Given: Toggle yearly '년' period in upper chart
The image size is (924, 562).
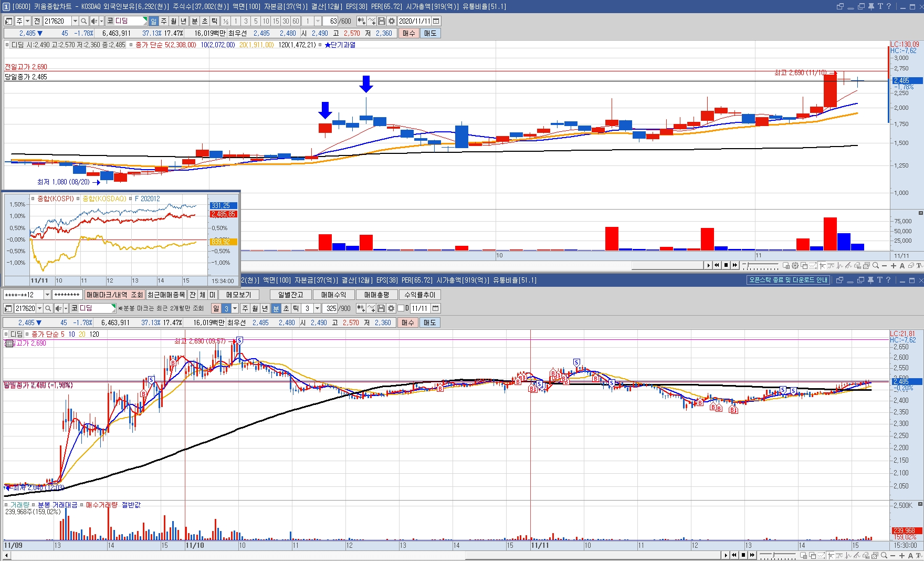Looking at the screenshot, I should 183,21.
